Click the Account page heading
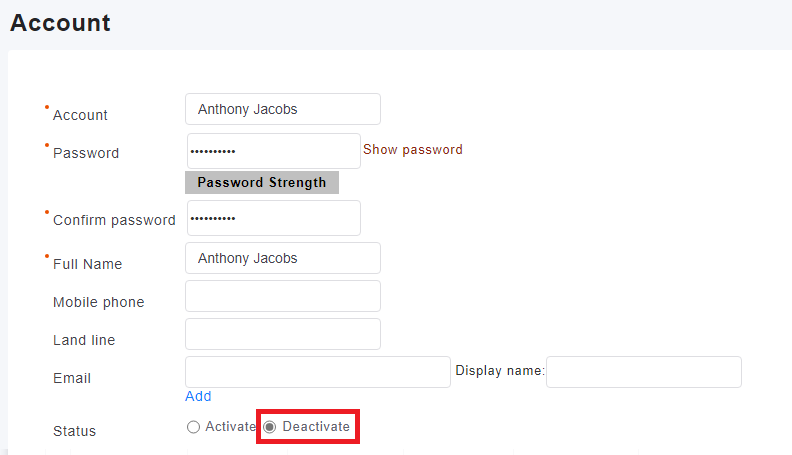The width and height of the screenshot is (792, 455). point(60,22)
